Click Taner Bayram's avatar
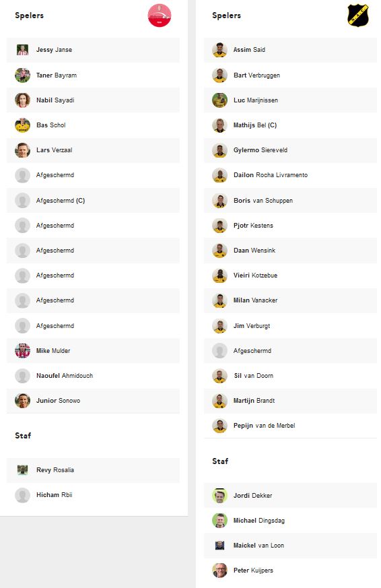The image size is (381, 588). coord(22,75)
